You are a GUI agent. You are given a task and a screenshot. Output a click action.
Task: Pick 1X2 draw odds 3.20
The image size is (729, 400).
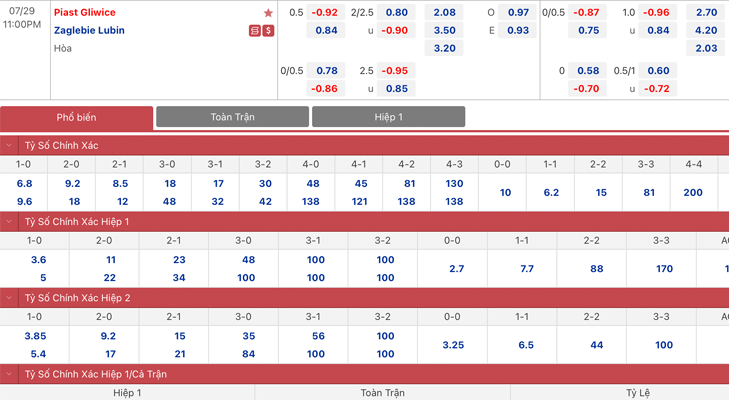click(x=444, y=48)
